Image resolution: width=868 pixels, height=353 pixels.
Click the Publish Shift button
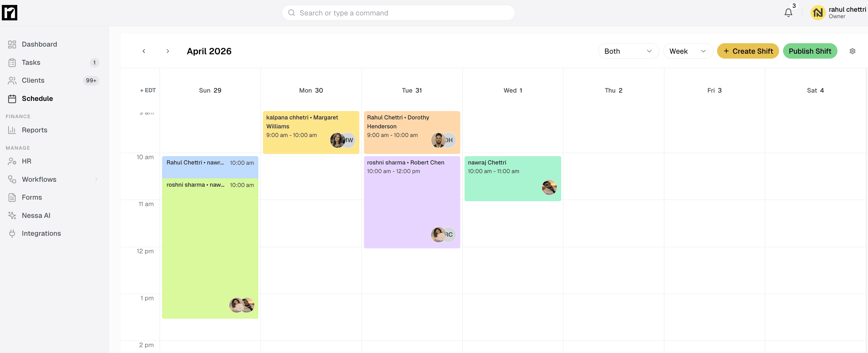810,51
